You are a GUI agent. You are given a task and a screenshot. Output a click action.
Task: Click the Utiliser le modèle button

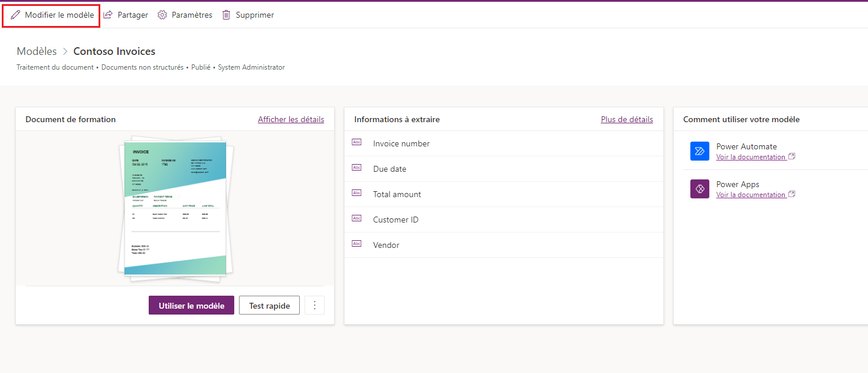tap(191, 305)
